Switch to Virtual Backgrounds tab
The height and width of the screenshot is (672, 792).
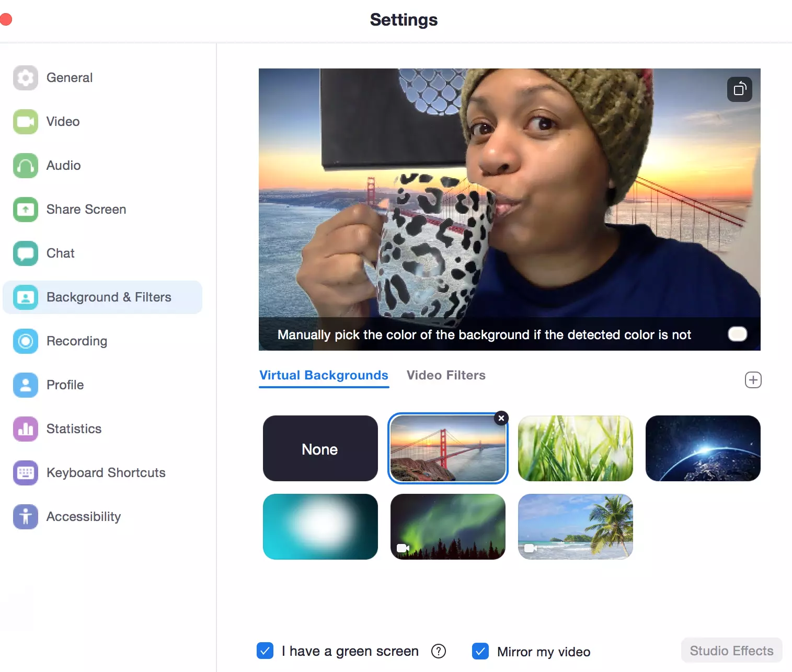click(x=324, y=376)
